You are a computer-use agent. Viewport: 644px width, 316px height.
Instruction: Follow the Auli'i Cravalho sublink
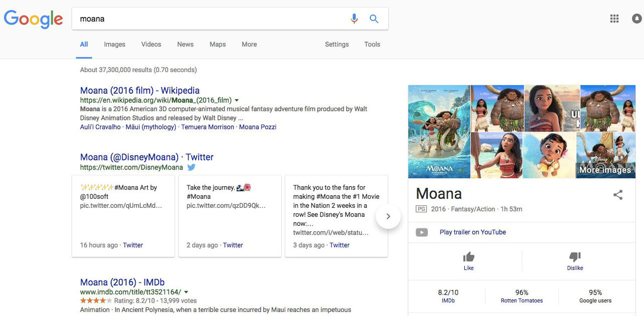[100, 127]
